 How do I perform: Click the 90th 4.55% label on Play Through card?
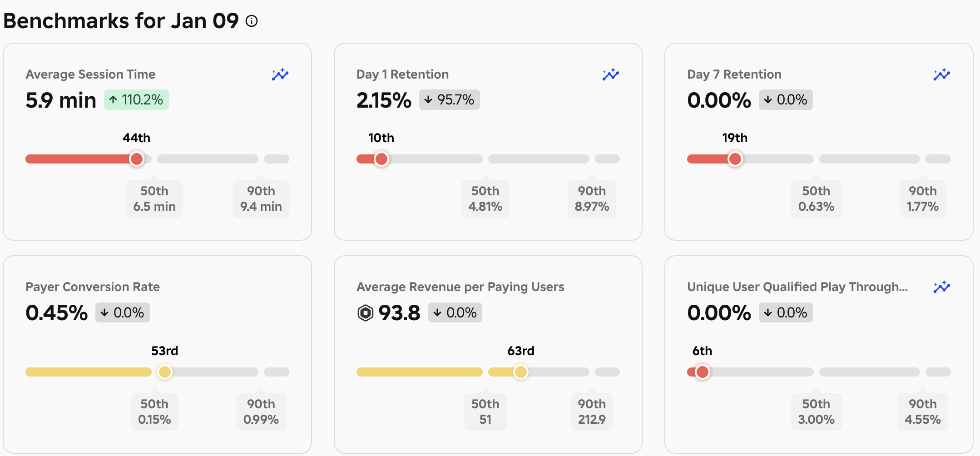pyautogui.click(x=922, y=411)
